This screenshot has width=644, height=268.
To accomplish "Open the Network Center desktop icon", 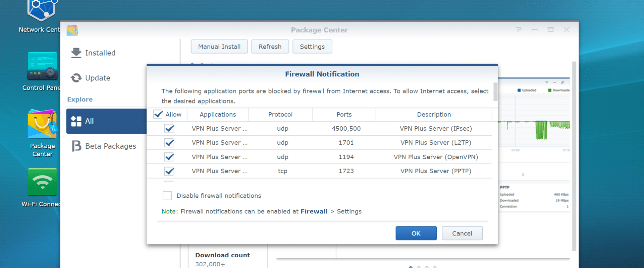I will point(42,10).
